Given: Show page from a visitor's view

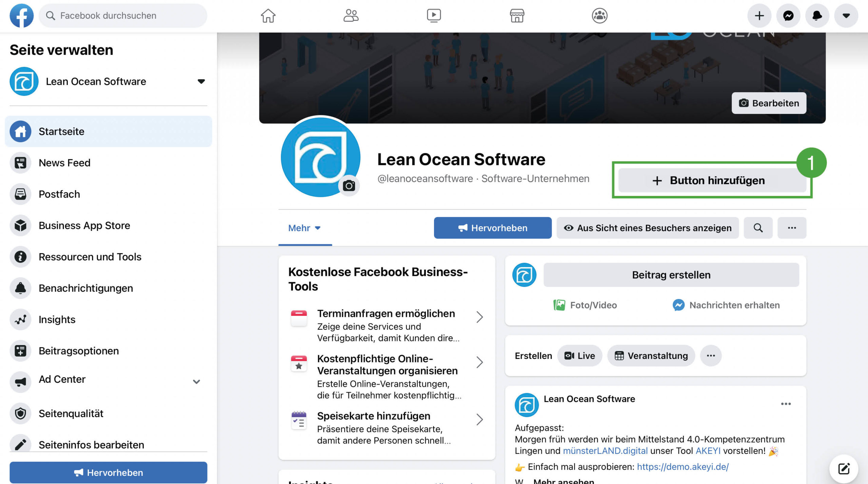Looking at the screenshot, I should [648, 228].
